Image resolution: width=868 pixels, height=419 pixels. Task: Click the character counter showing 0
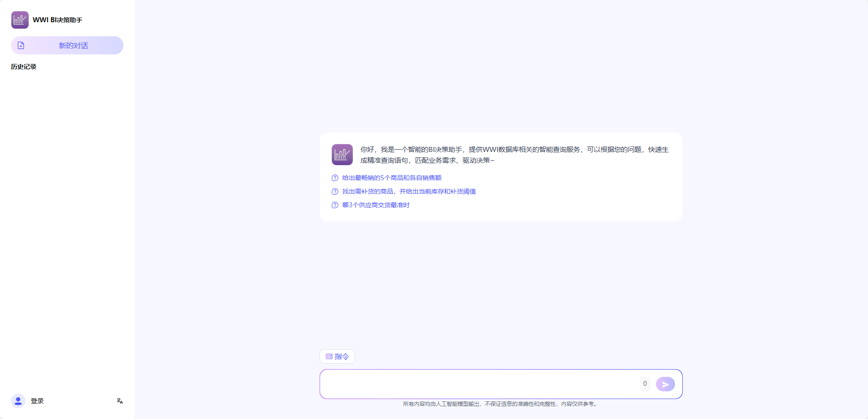(x=645, y=384)
